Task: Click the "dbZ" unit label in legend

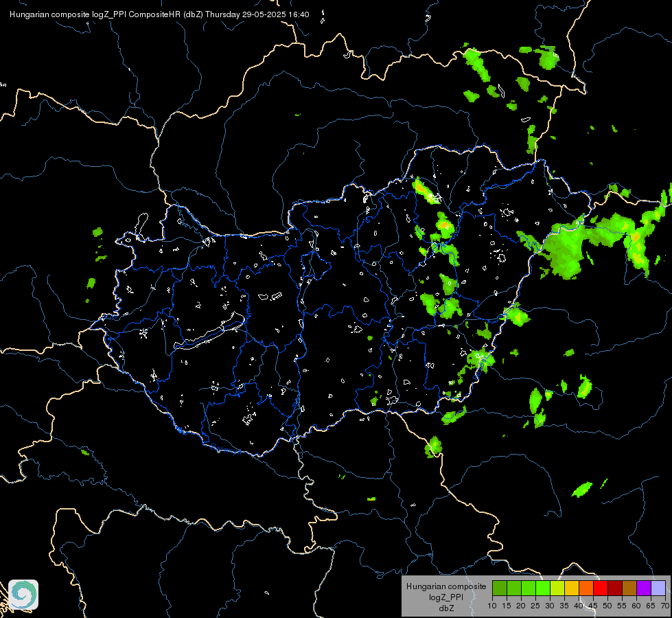Action: click(446, 608)
